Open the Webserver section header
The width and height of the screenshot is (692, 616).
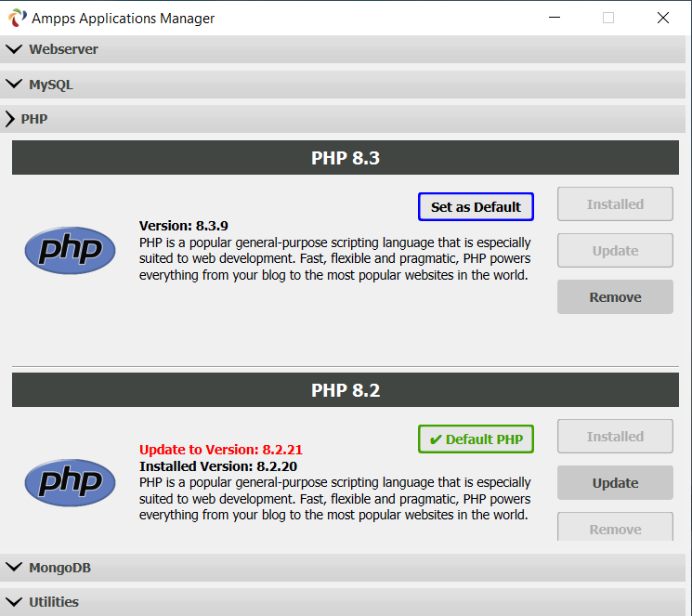[343, 49]
